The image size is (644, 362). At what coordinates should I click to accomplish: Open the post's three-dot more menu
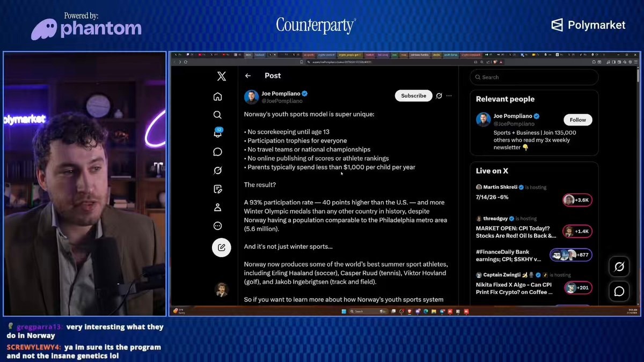[449, 95]
